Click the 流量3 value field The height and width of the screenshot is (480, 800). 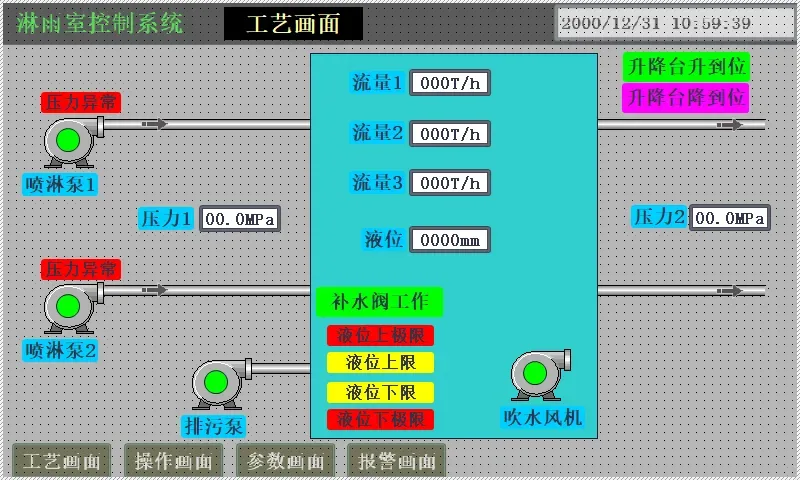point(450,183)
